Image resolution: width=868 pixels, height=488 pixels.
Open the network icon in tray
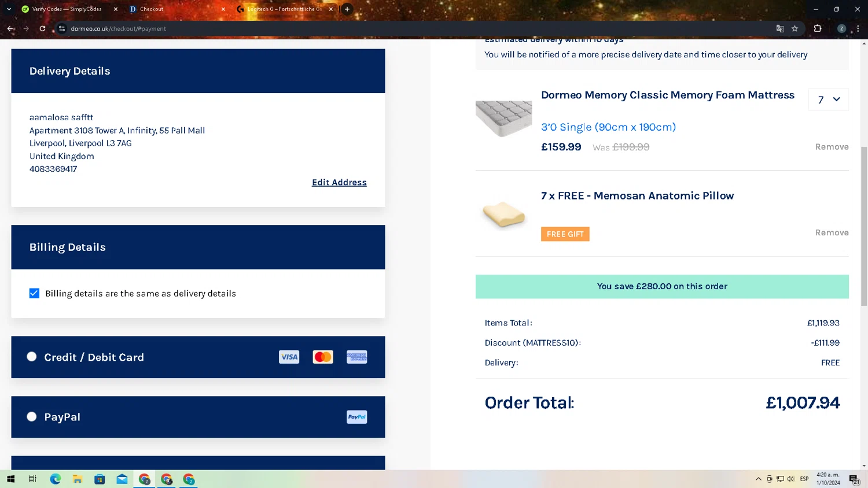[780, 479]
